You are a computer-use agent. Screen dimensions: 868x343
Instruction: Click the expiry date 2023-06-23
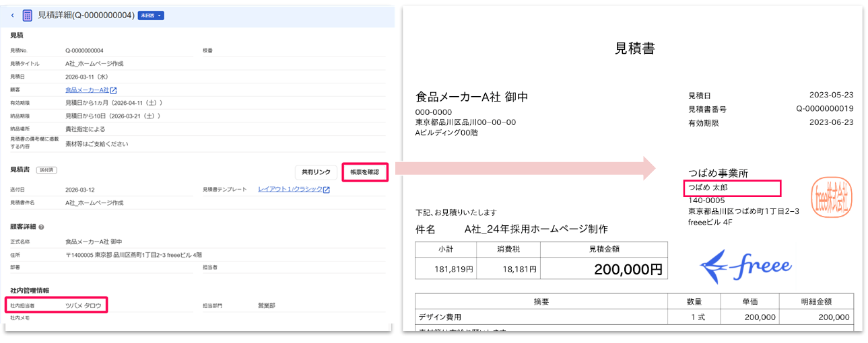pyautogui.click(x=831, y=123)
